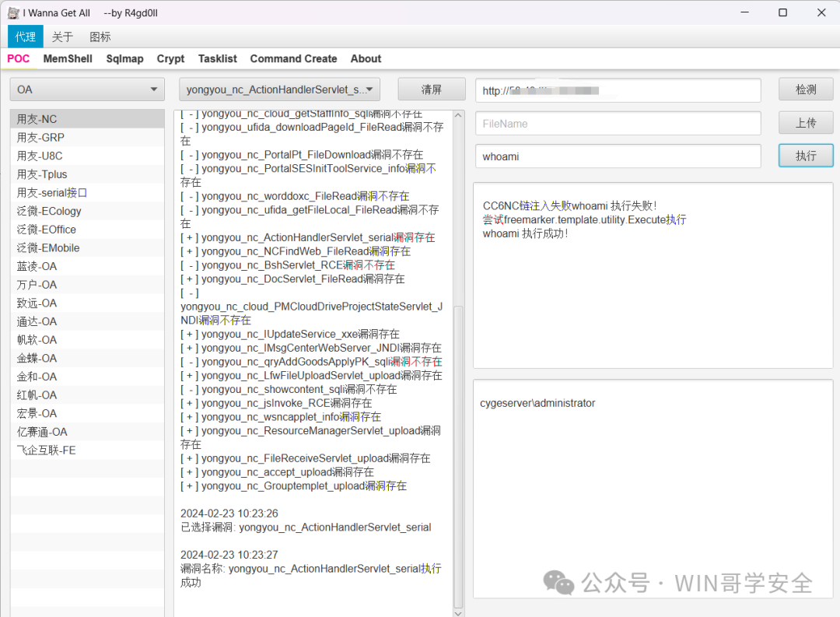Select 致远-OA in the product list

coord(87,303)
